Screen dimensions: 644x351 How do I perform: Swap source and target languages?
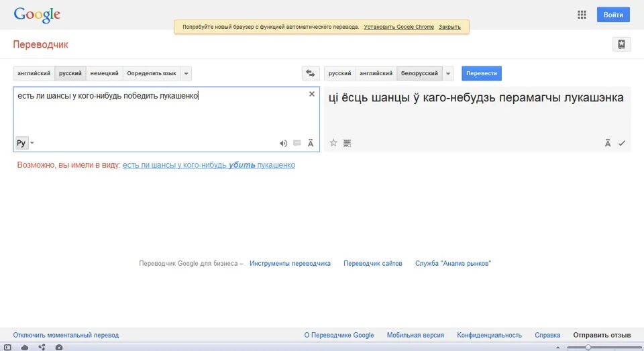pos(310,74)
